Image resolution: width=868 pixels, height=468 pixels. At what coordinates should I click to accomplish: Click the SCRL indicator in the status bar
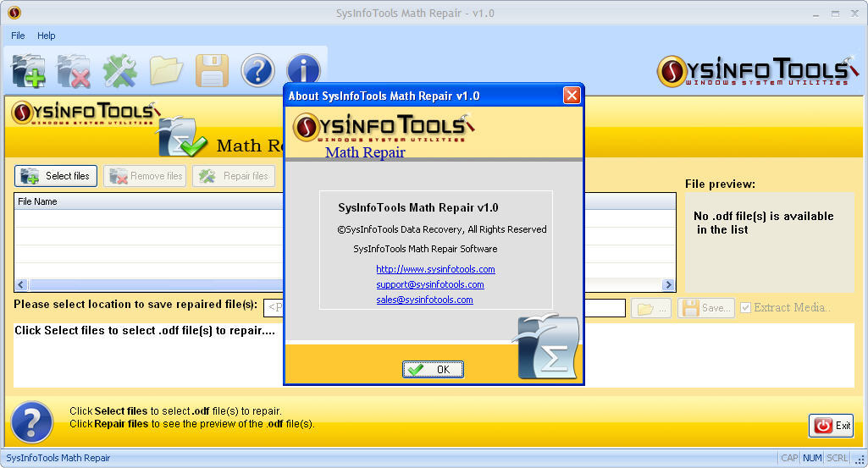point(837,458)
